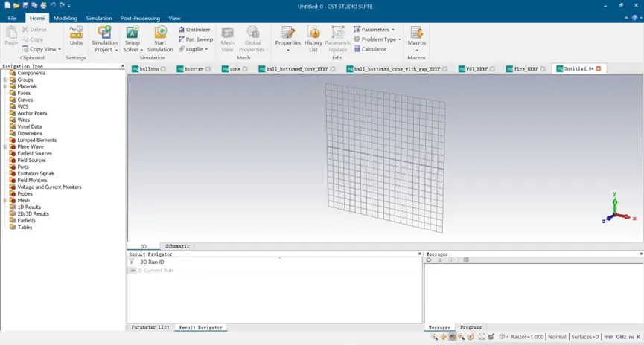Close the Result Navigator panel
The width and height of the screenshot is (644, 345).
[x=420, y=254]
